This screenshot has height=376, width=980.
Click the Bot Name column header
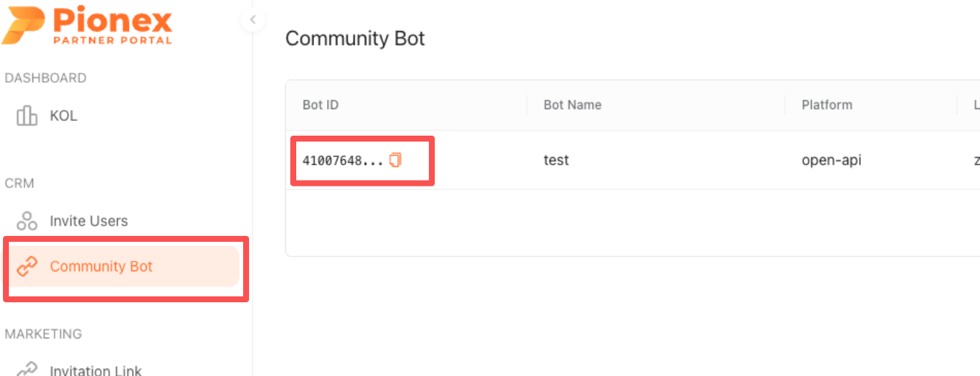click(x=573, y=105)
